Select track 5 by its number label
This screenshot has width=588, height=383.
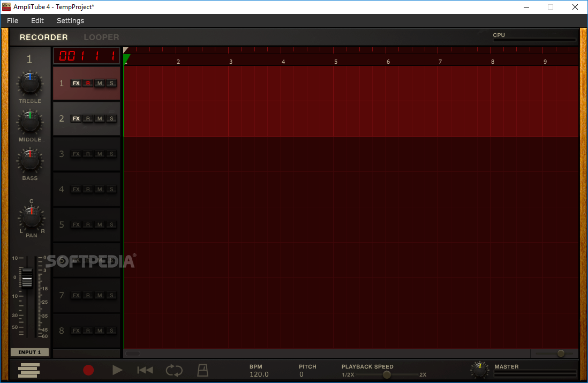(x=62, y=224)
